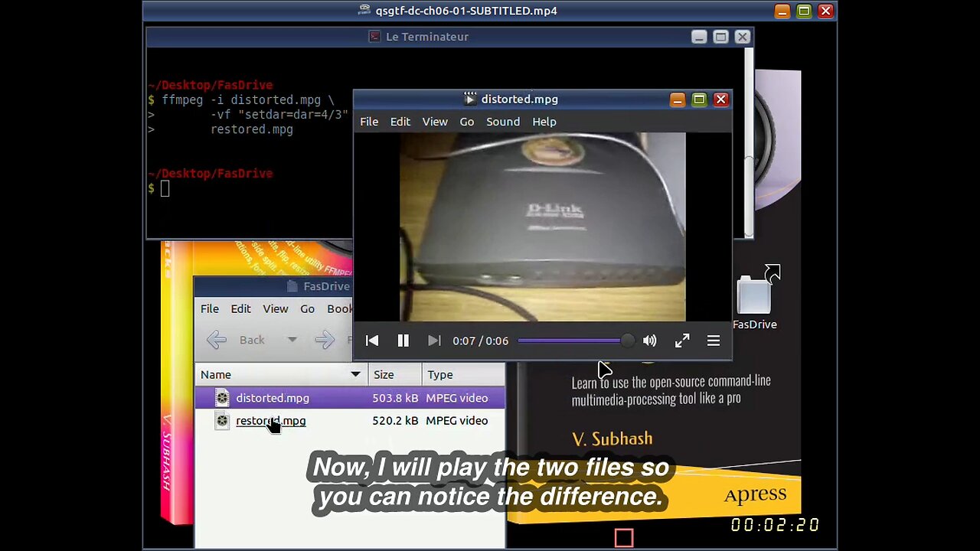The image size is (980, 551).
Task: Sort files by the Name column
Action: coord(281,374)
